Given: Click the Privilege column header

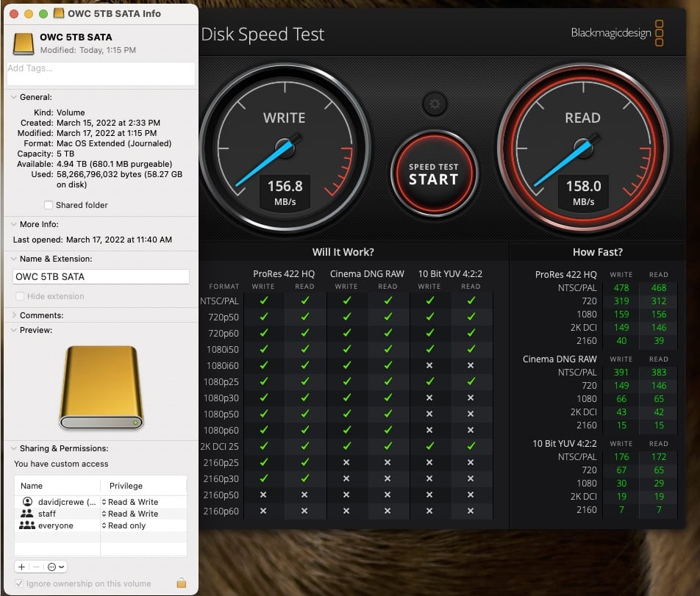Looking at the screenshot, I should click(x=126, y=486).
